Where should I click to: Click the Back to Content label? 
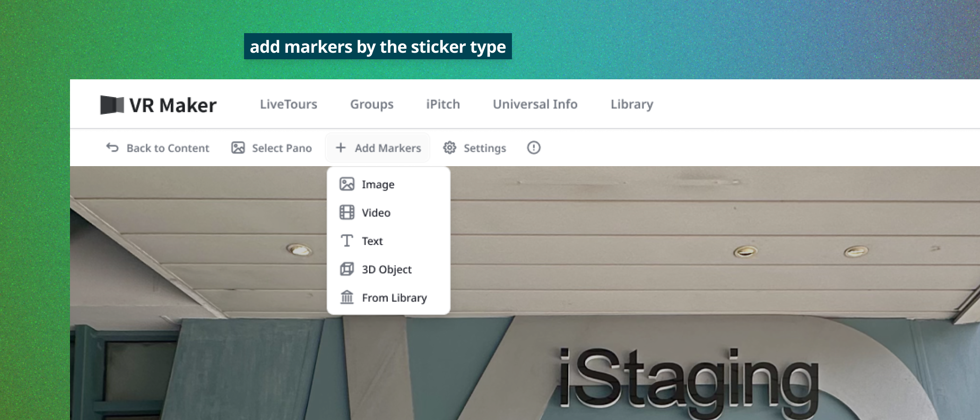pyautogui.click(x=168, y=148)
